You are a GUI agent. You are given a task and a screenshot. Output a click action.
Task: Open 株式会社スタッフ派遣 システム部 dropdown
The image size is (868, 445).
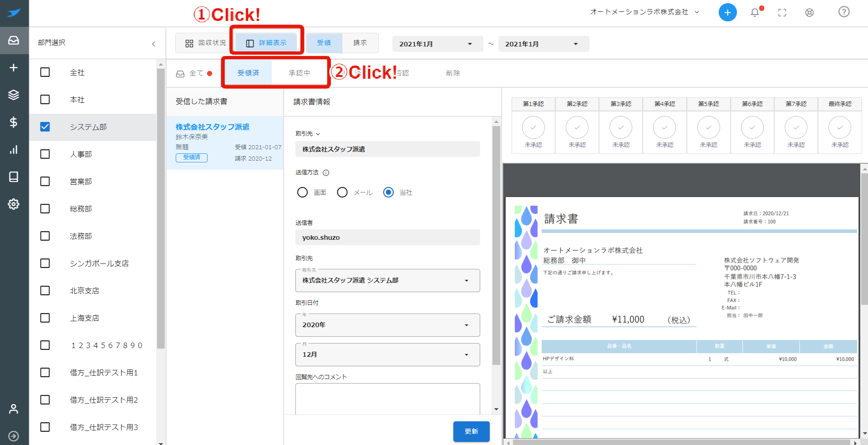click(x=387, y=280)
